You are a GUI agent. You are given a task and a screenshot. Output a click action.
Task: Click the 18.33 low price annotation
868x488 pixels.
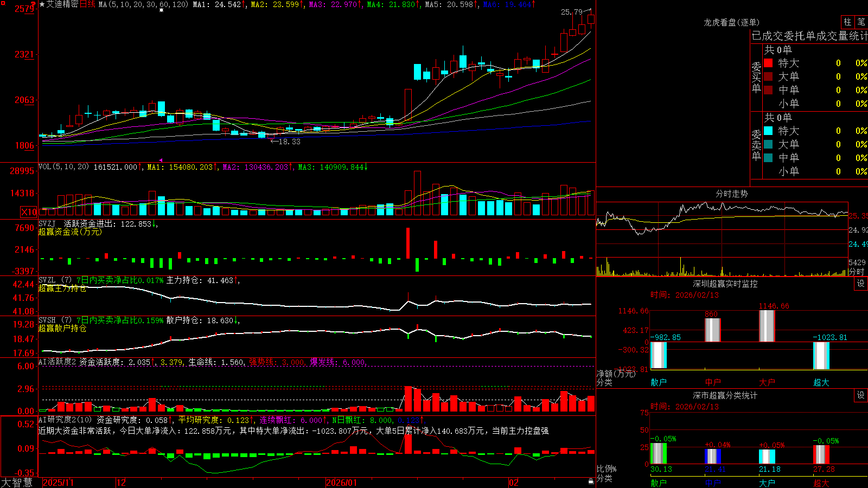coord(289,142)
